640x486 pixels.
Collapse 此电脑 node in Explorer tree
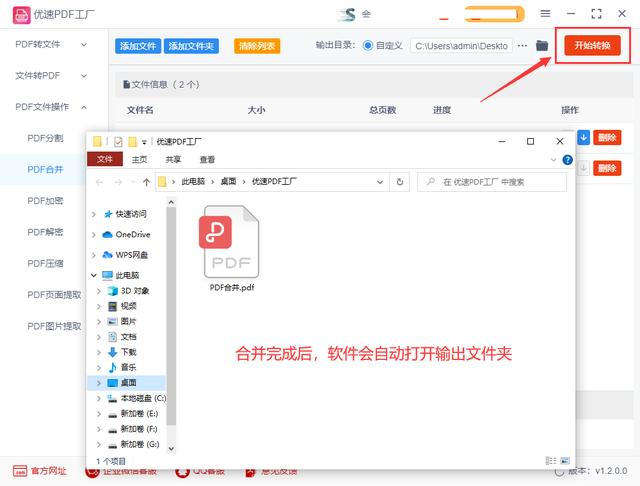(94, 275)
